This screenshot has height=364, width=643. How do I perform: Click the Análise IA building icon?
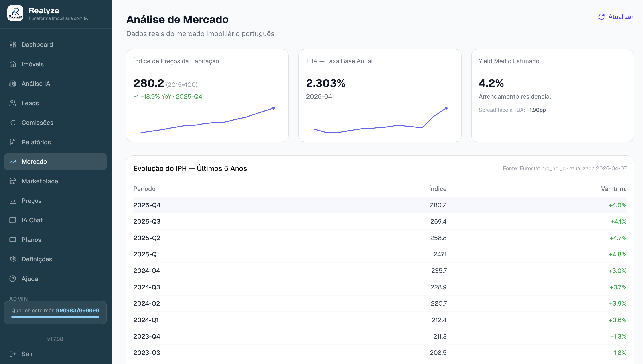click(12, 84)
